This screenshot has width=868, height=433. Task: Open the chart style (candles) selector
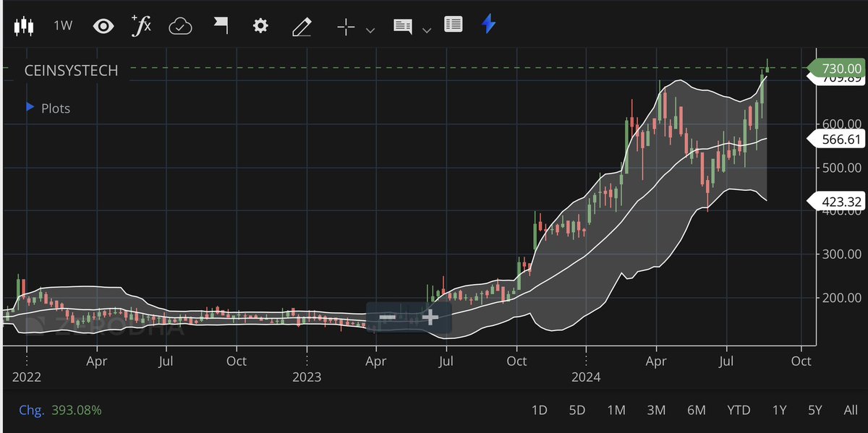[24, 25]
